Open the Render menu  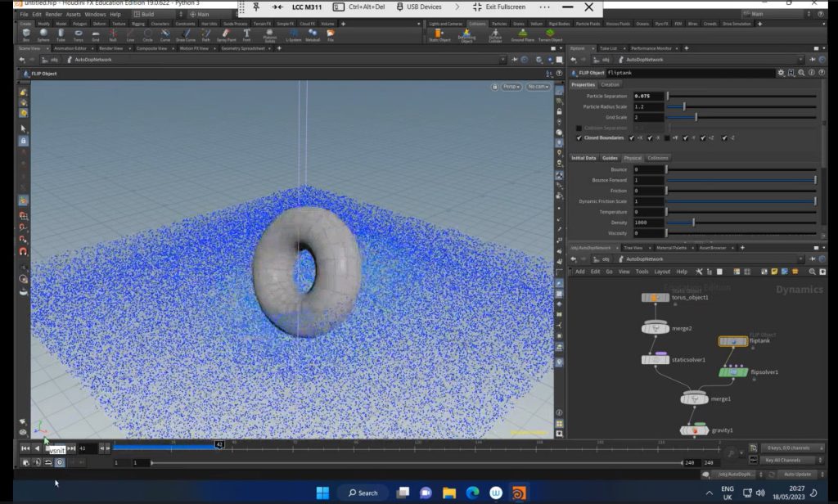click(53, 15)
